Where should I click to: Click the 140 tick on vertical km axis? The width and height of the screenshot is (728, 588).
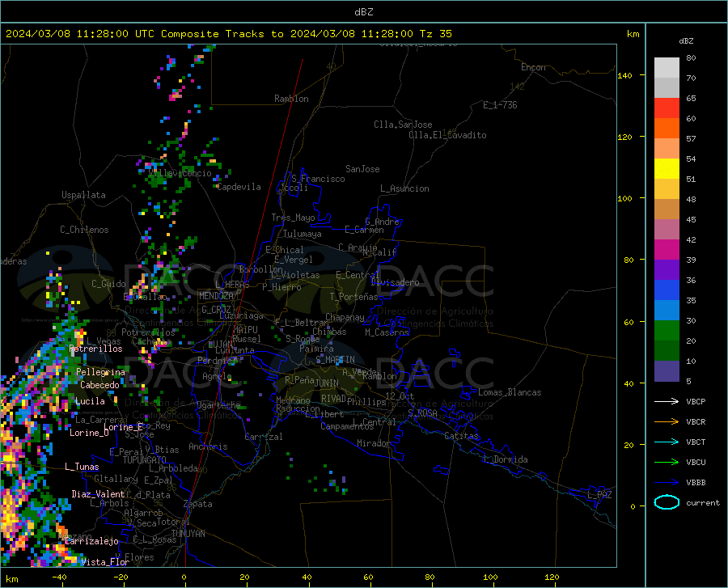pyautogui.click(x=625, y=75)
